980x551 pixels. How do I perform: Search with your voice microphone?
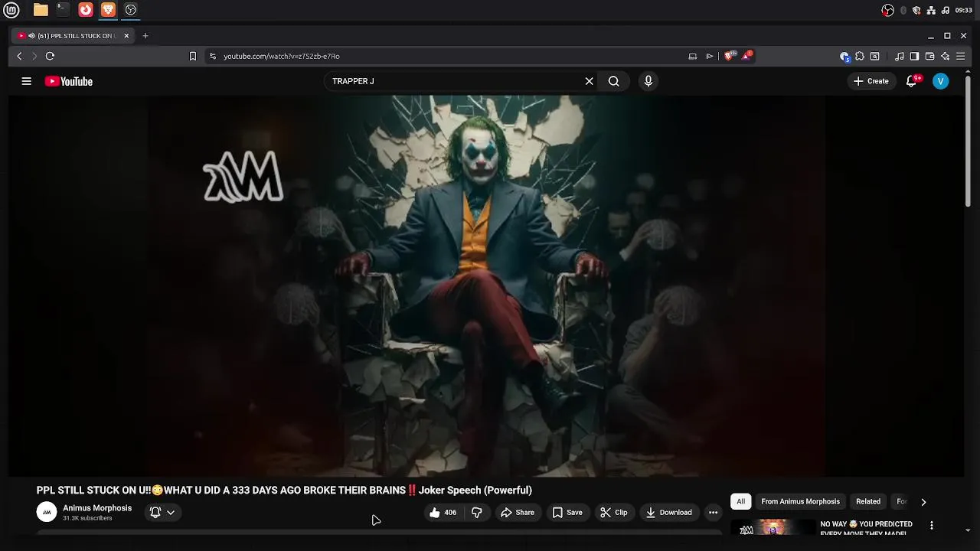click(648, 81)
